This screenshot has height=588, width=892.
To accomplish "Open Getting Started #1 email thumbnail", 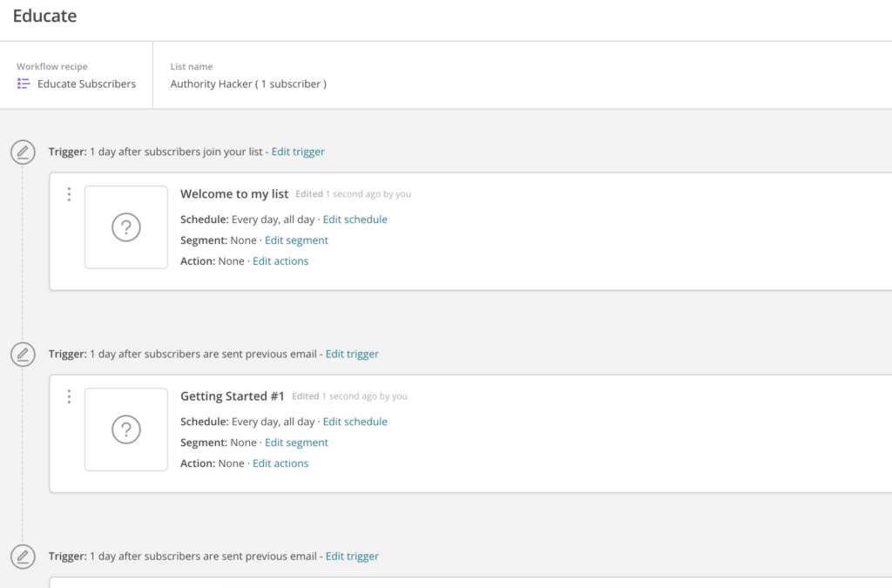I will tap(126, 429).
